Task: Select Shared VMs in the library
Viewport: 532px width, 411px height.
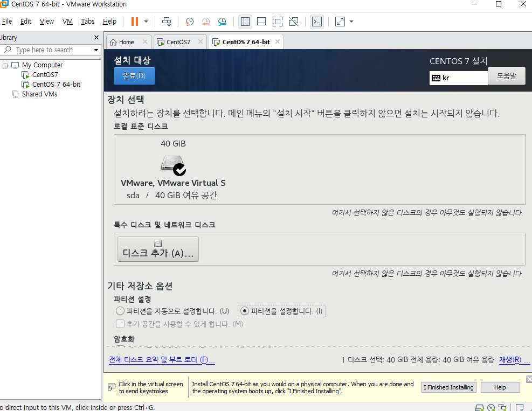Action: 39,94
